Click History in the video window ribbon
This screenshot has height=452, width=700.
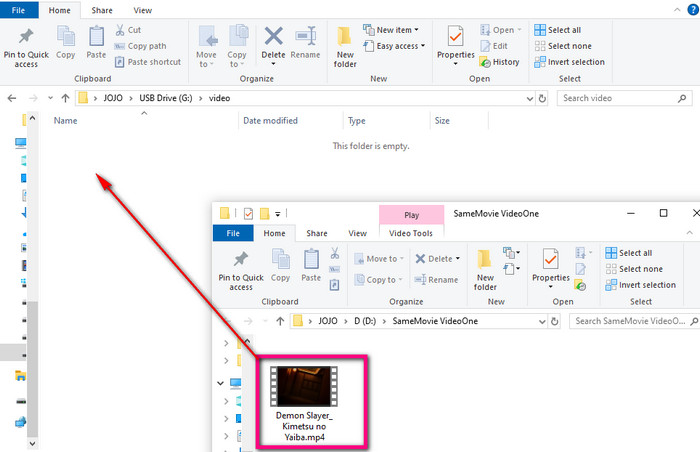coord(500,62)
